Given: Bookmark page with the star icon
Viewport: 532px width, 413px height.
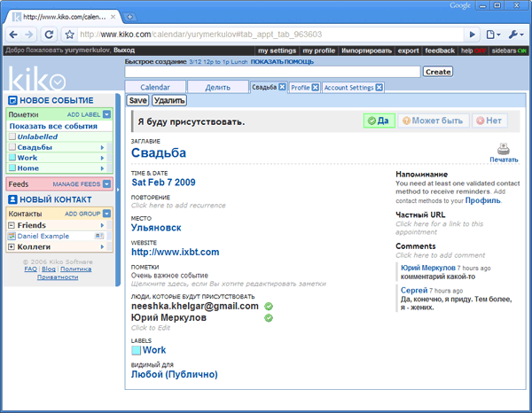Looking at the screenshot, I should (69, 35).
